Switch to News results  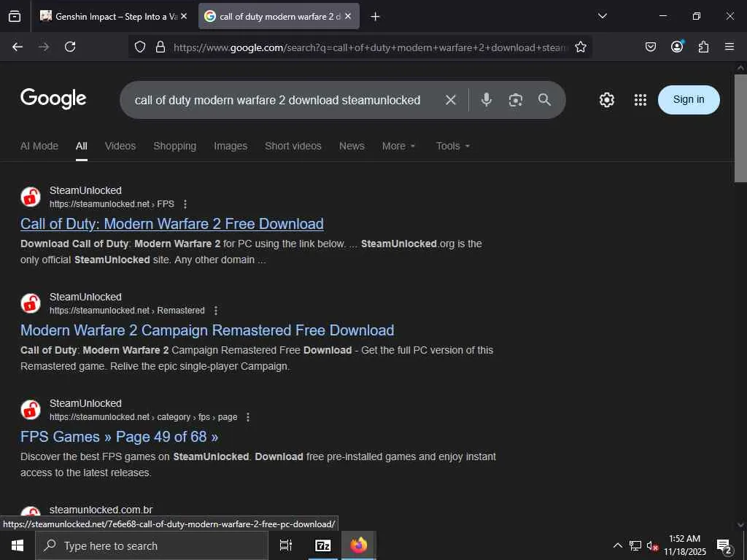(352, 146)
